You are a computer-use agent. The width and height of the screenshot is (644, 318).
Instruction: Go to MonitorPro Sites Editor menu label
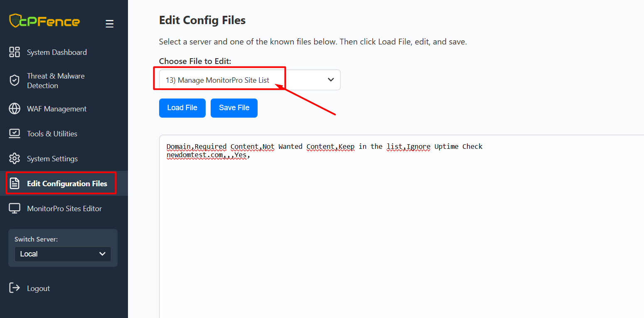click(x=64, y=209)
